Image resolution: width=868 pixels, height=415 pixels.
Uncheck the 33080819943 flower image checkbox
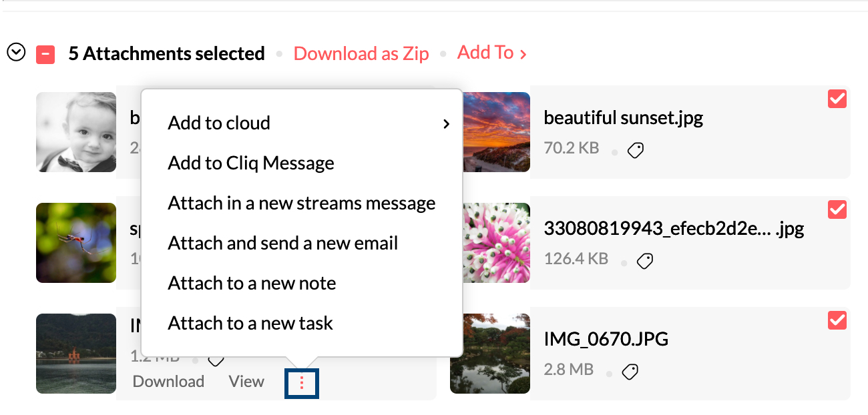click(x=837, y=210)
